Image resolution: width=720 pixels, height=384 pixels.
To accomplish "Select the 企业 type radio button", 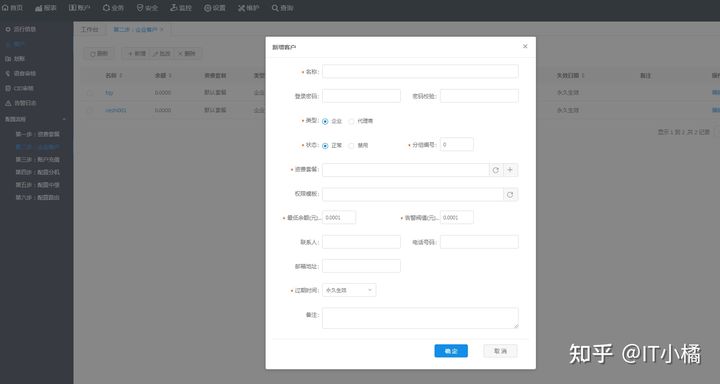I will [325, 122].
